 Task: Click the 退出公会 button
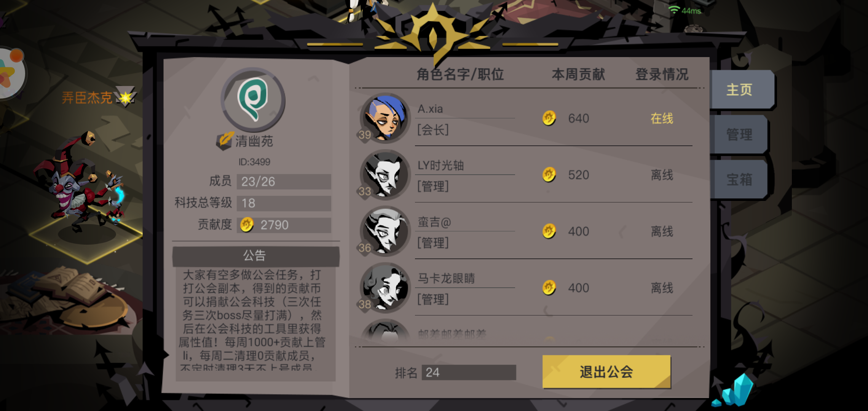coord(606,372)
